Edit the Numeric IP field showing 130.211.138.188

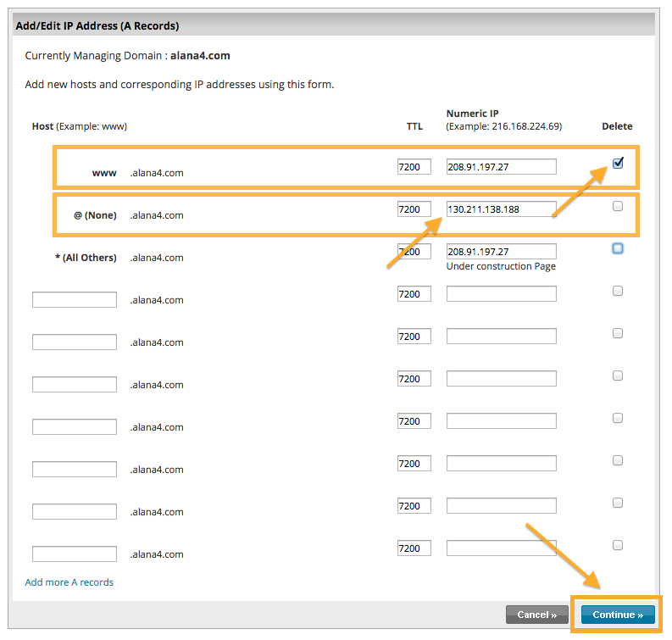coord(501,209)
